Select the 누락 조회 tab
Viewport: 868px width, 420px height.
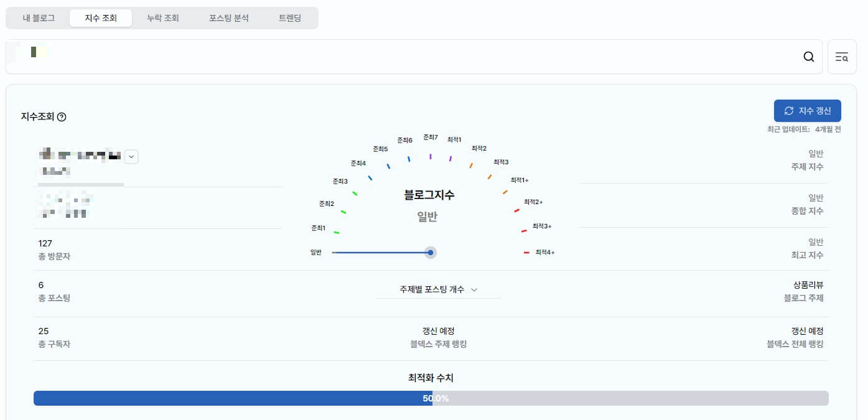[x=162, y=18]
